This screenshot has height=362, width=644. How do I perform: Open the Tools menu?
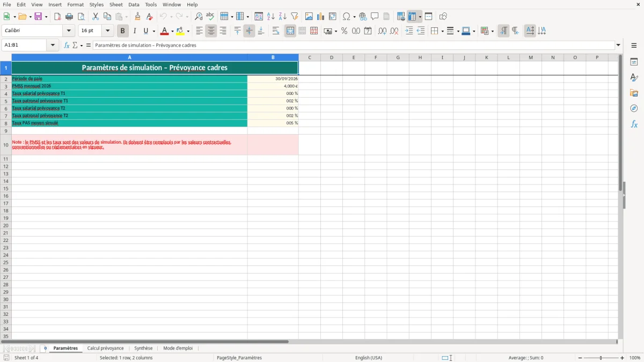151,4
